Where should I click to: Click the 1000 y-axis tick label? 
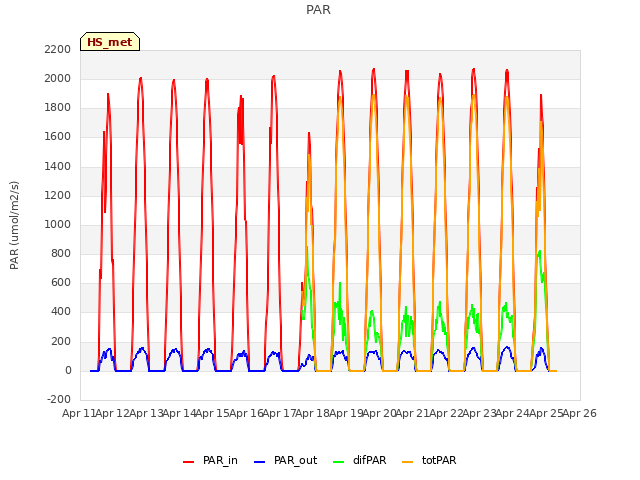(x=58, y=224)
